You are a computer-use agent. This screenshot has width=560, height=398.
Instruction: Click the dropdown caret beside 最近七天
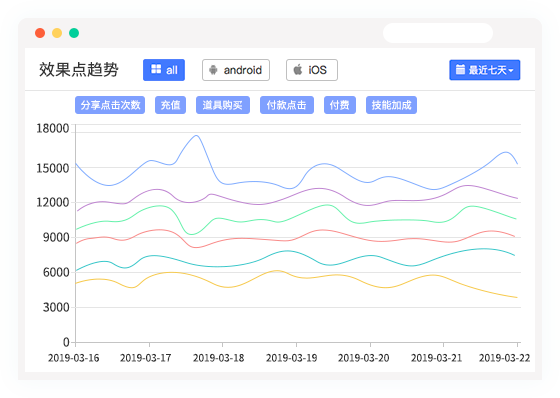point(511,70)
